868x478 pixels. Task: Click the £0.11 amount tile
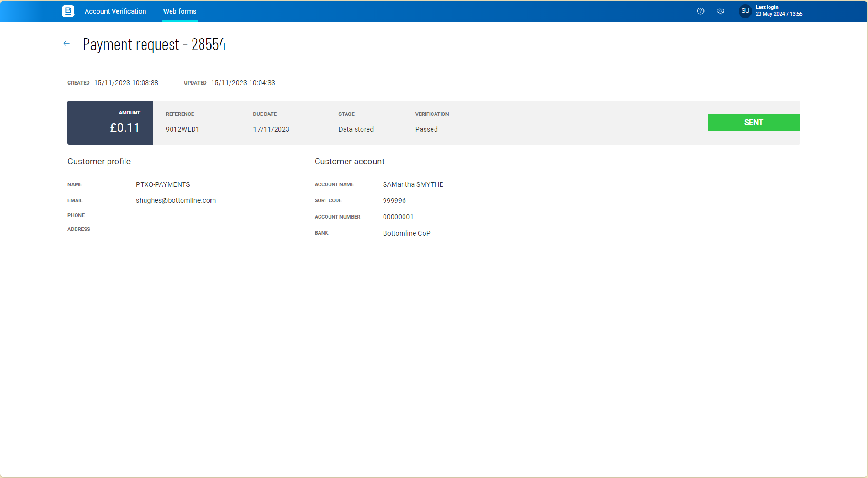pos(110,123)
